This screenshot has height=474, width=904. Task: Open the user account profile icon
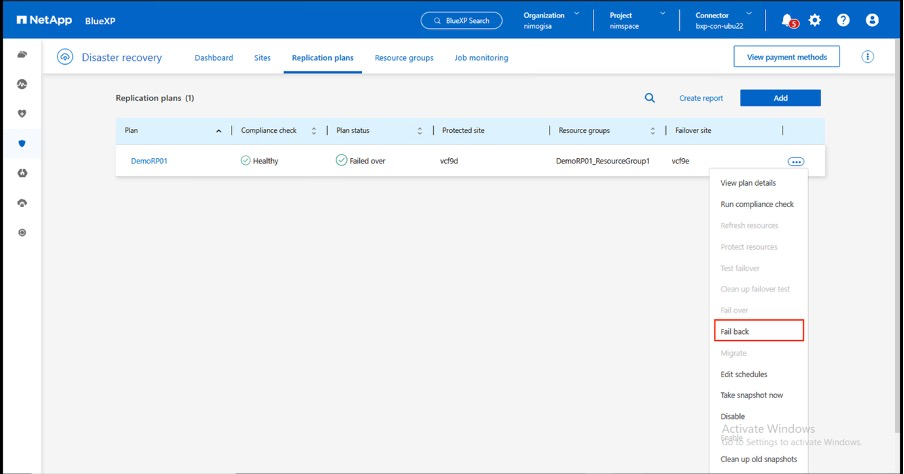(872, 20)
